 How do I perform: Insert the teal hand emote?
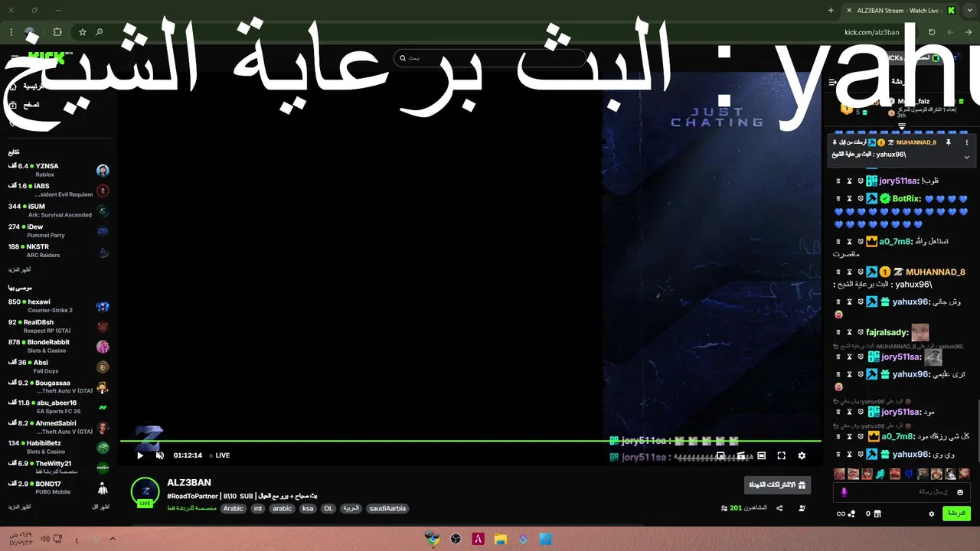coord(881,474)
